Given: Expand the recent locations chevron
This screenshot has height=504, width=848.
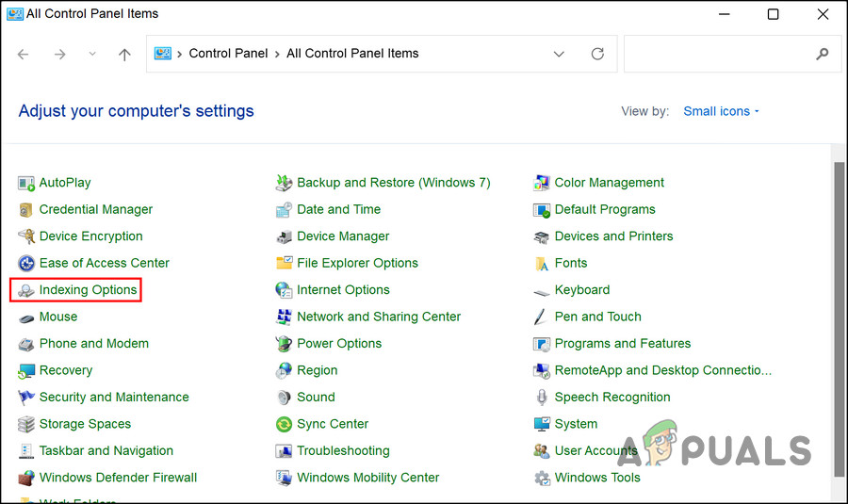Looking at the screenshot, I should tap(92, 55).
